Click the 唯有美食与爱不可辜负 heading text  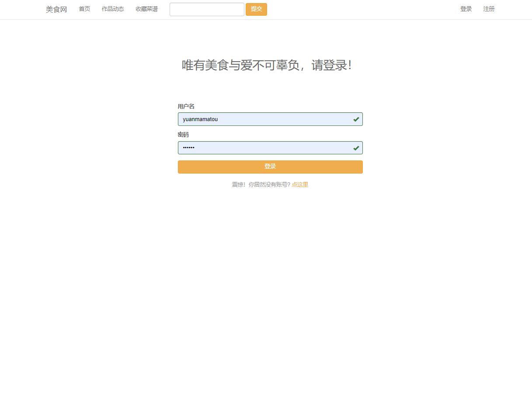(270, 65)
